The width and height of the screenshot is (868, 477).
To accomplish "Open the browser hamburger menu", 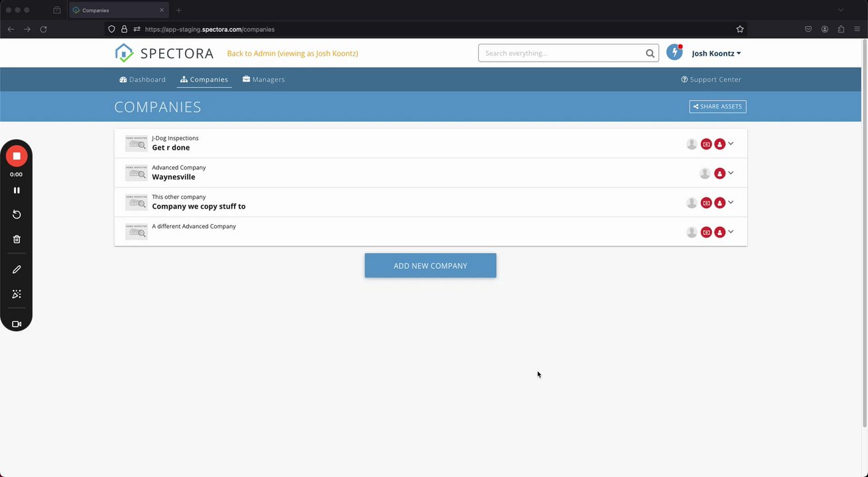I will (857, 29).
